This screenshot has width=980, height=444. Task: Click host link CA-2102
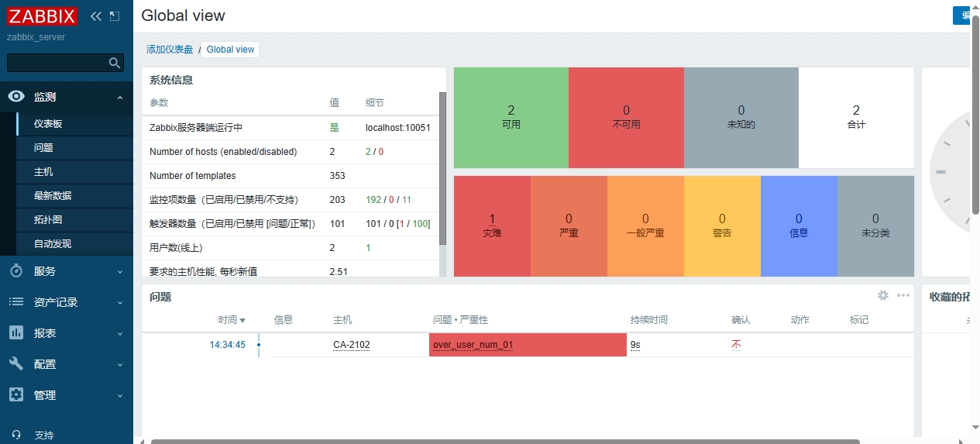351,346
